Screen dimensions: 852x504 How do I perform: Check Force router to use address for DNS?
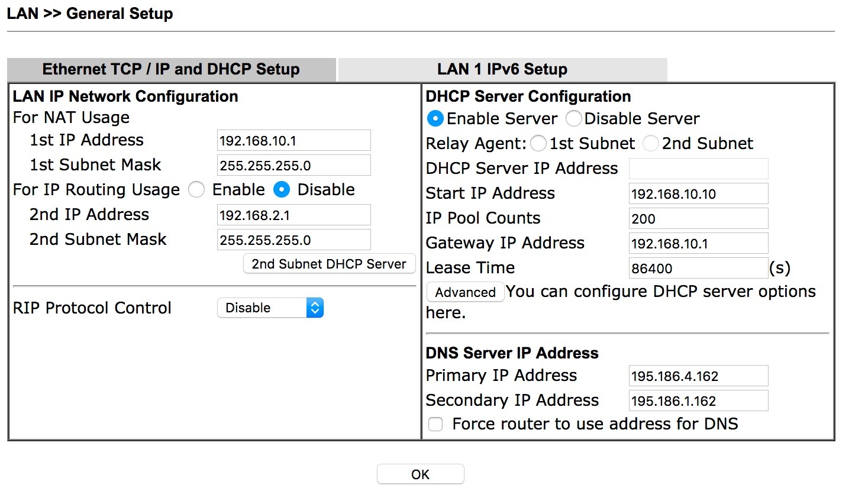coord(435,424)
